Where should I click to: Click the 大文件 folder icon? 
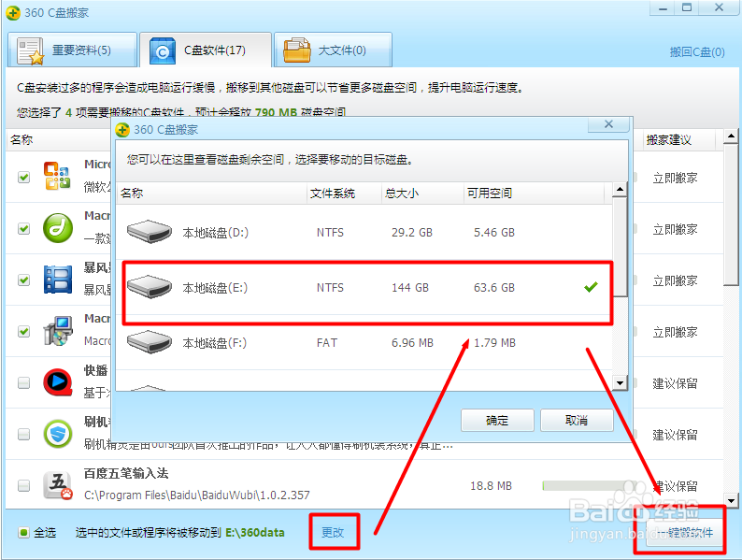(296, 50)
